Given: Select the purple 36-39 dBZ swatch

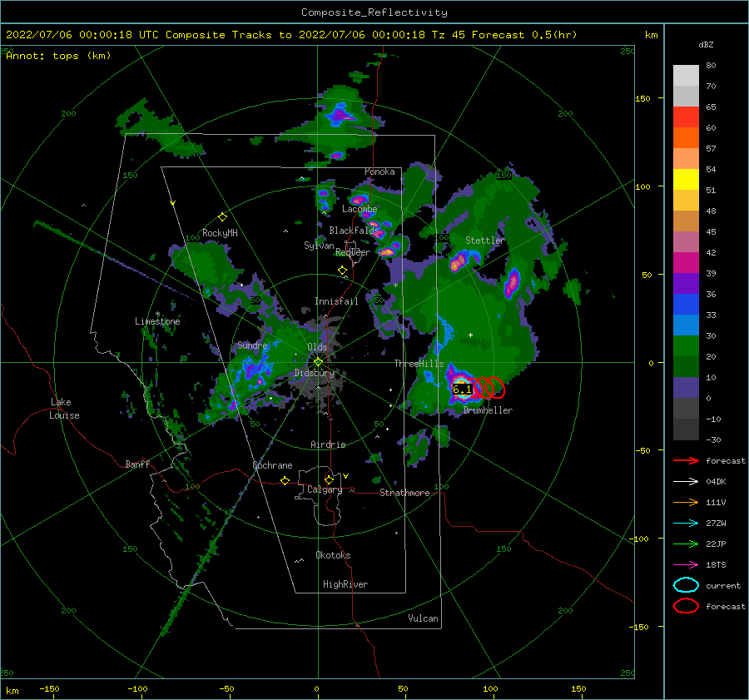Looking at the screenshot, I should [x=686, y=284].
